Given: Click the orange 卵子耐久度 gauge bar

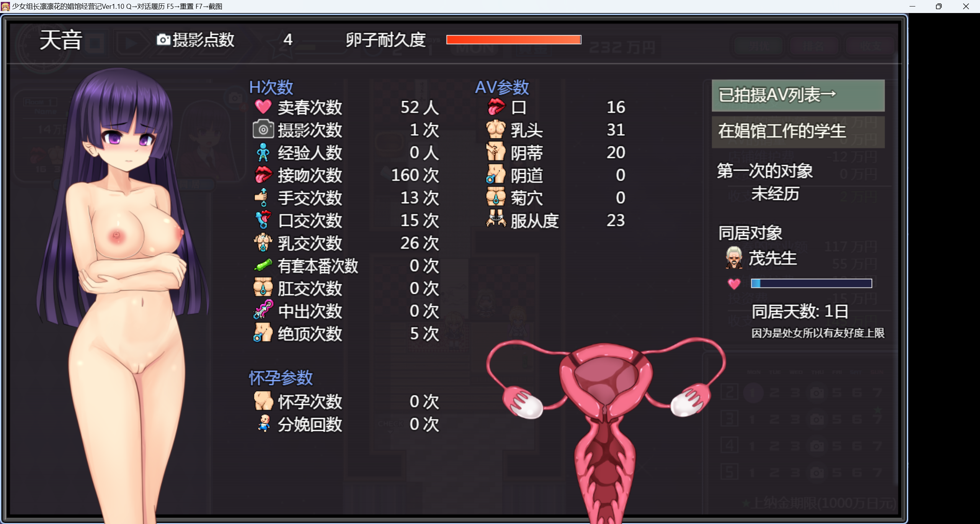Looking at the screenshot, I should click(x=514, y=40).
